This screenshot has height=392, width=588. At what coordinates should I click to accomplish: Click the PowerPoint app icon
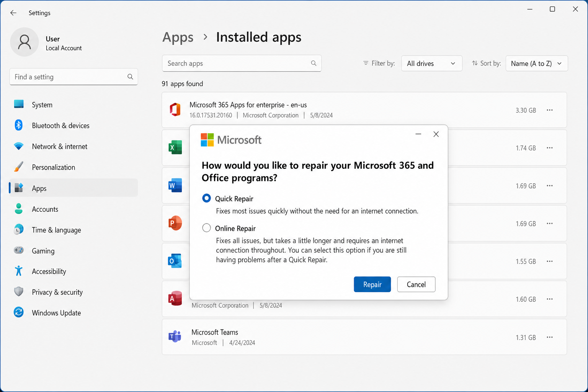click(175, 223)
